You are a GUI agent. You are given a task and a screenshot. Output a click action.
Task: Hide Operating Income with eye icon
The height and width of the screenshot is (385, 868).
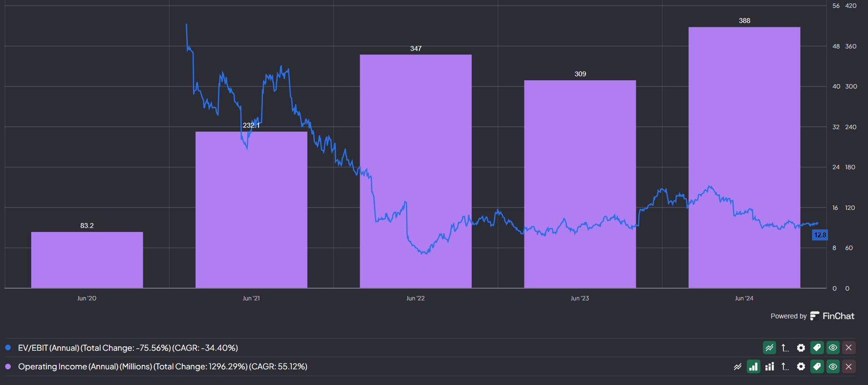click(x=833, y=366)
